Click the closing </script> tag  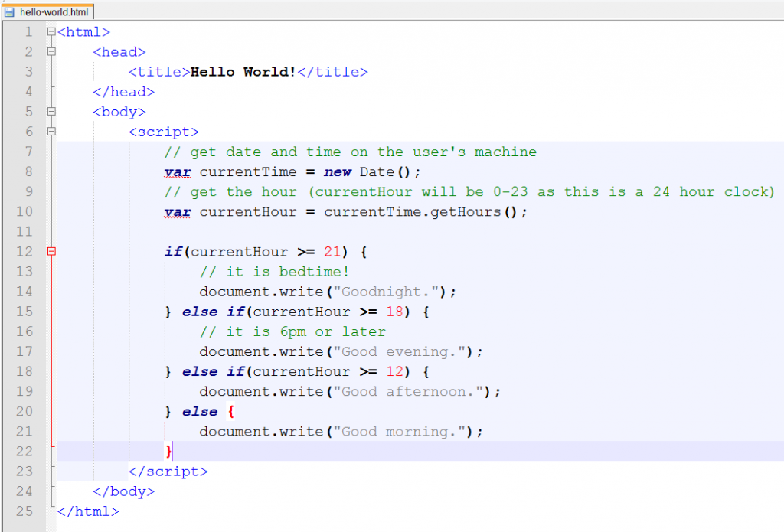pos(168,471)
